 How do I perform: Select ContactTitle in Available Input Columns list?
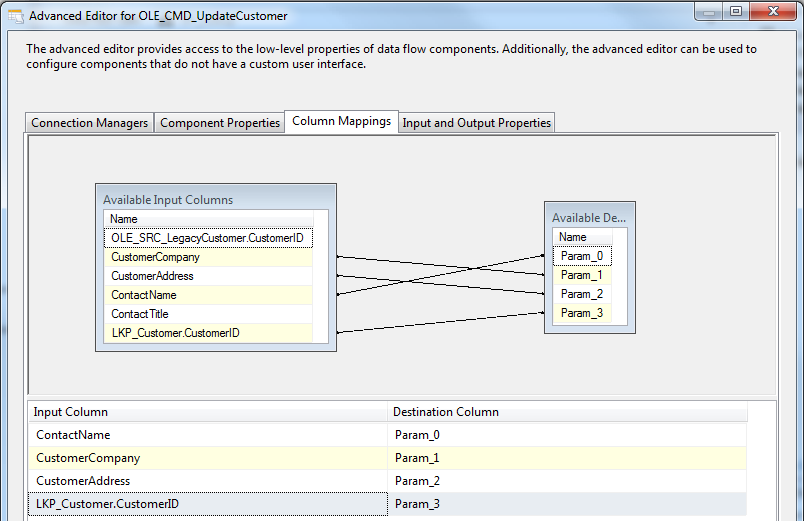[x=208, y=314]
